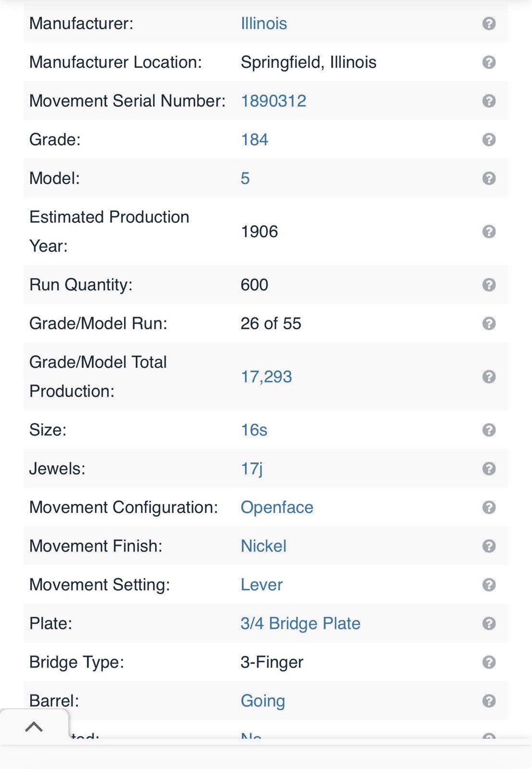Screen dimensions: 532x769
Task: Select the Springfield, Illinois location text
Action: (309, 62)
